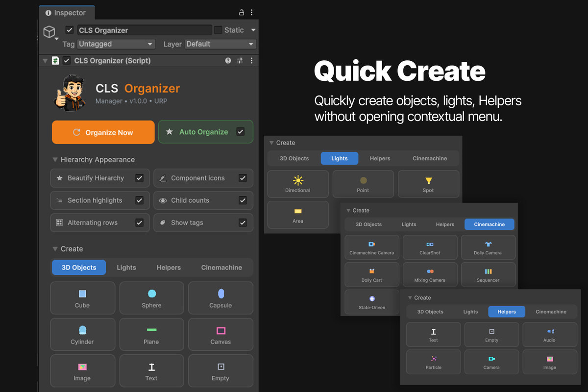Open the CLS Organizer script three-dot menu

(x=251, y=61)
